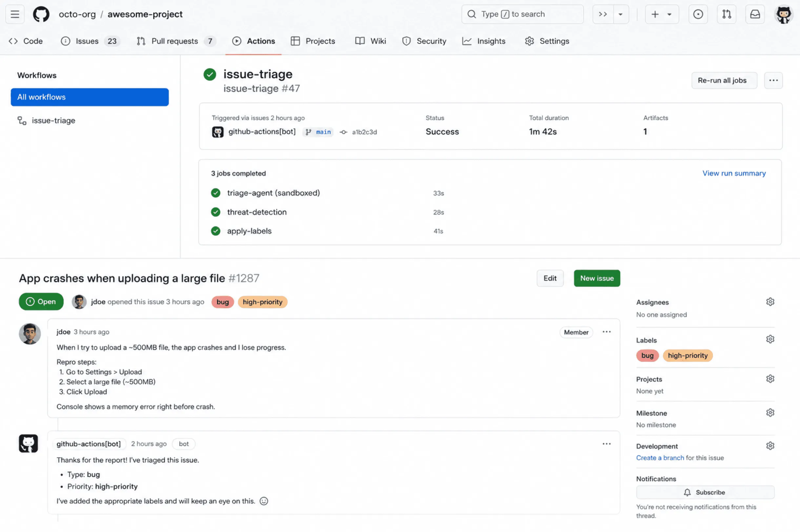Viewport: 800px width, 532px height.
Task: Open the awesome-project repository link
Action: coord(145,14)
